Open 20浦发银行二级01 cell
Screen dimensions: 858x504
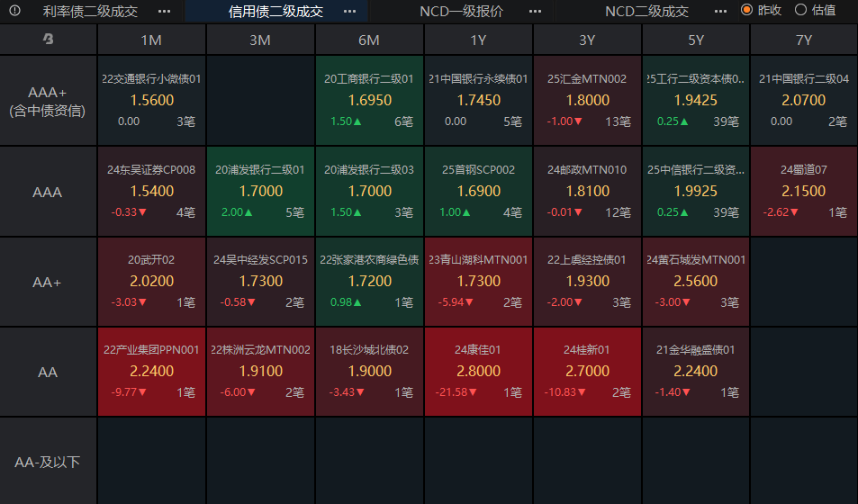[260, 192]
